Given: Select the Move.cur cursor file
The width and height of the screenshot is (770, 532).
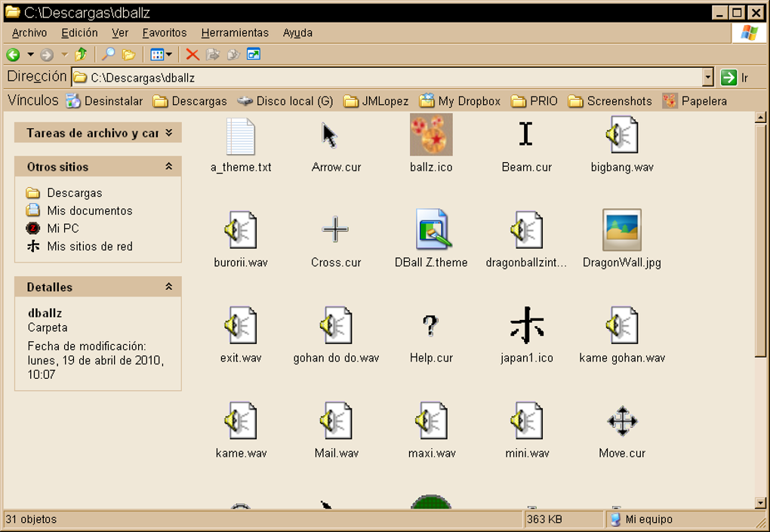Looking at the screenshot, I should (x=622, y=432).
